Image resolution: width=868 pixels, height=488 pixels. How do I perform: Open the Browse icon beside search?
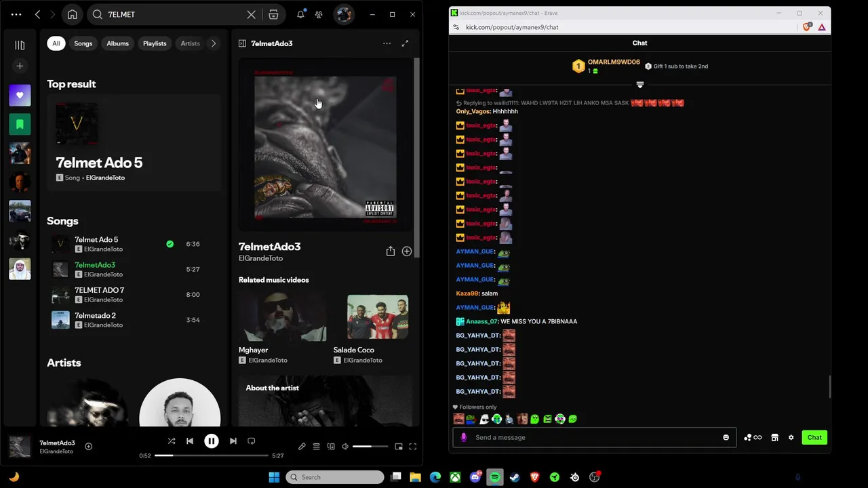coord(273,14)
